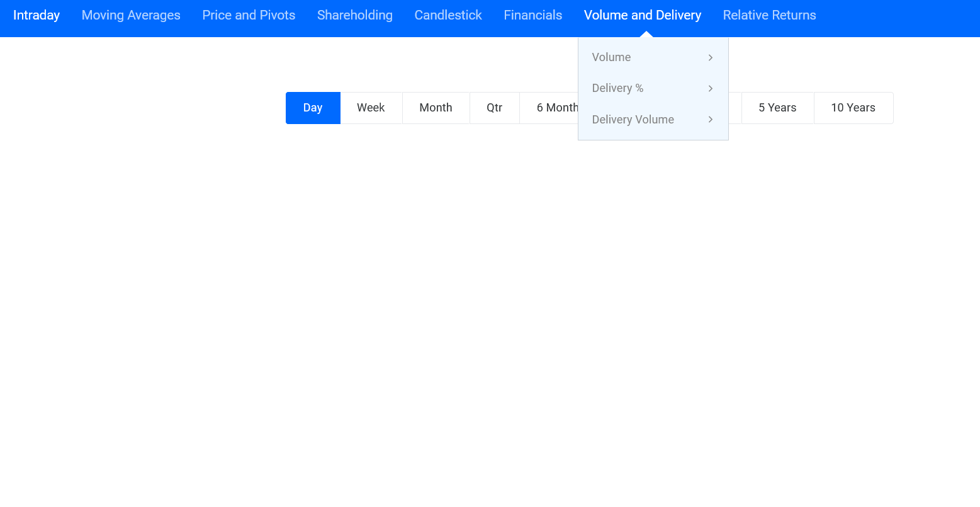Select the Day timeframe button

coord(313,108)
